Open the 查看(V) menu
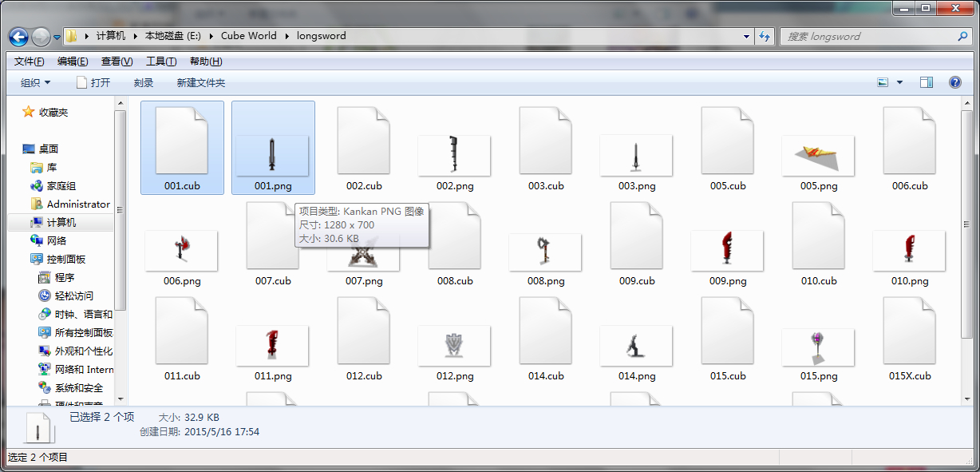Viewport: 980px width, 472px height. 117,61
